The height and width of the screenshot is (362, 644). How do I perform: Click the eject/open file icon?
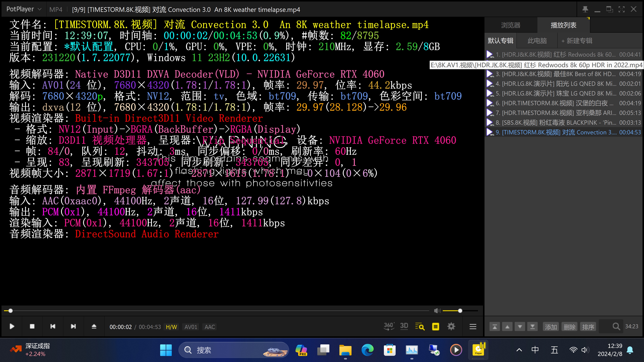pyautogui.click(x=94, y=326)
